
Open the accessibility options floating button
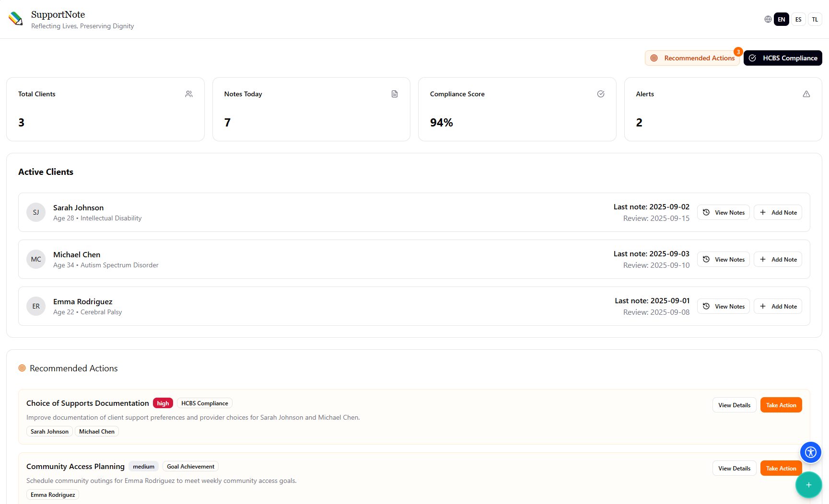pos(811,452)
